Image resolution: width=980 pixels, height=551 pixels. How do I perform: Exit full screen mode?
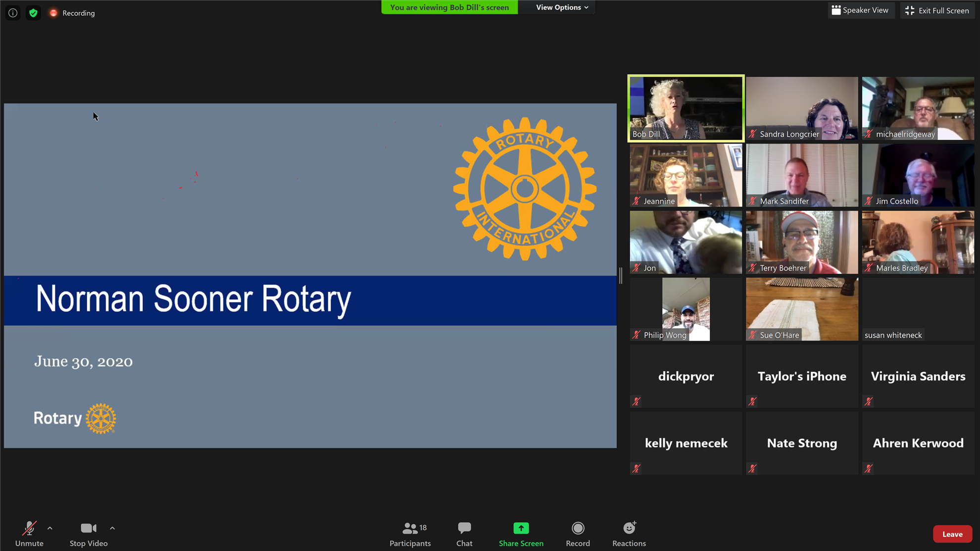(937, 10)
